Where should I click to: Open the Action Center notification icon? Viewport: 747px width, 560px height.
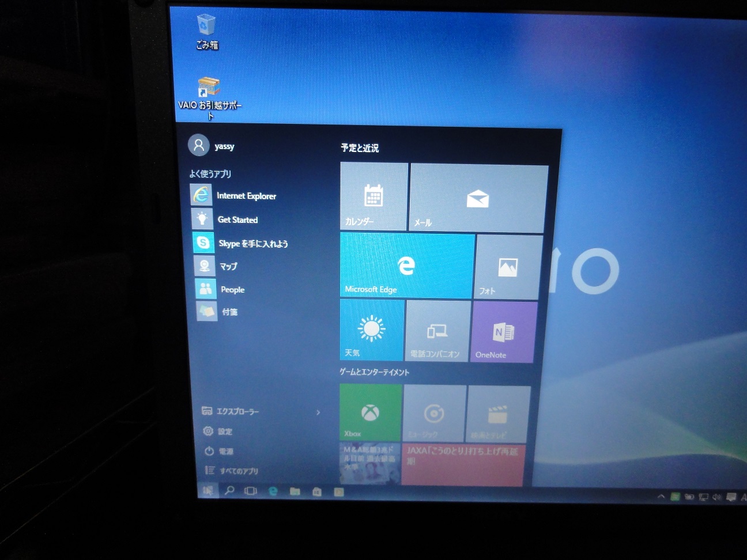tap(731, 497)
